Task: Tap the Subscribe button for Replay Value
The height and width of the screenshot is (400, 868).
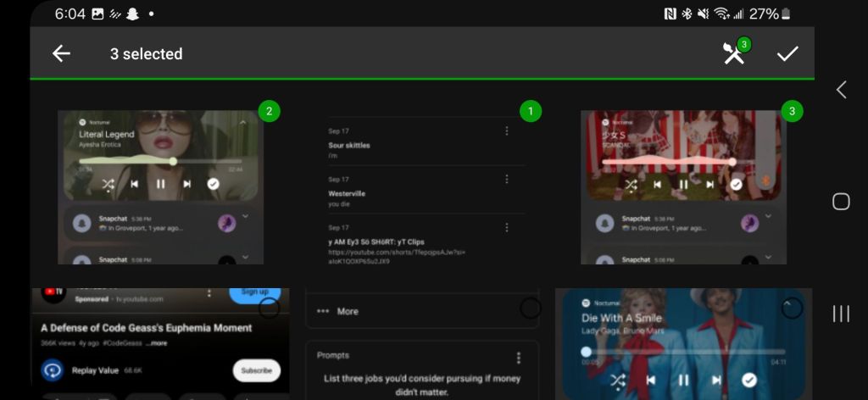Action: [x=256, y=370]
